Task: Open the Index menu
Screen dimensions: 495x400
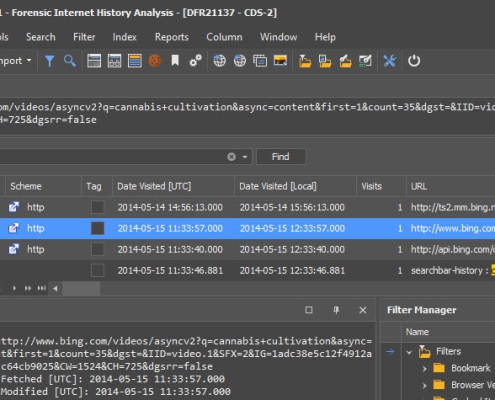Action: coord(125,37)
